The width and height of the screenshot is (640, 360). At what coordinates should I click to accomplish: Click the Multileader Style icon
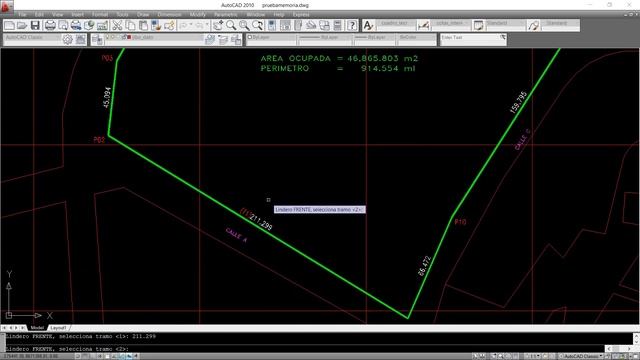click(x=533, y=26)
